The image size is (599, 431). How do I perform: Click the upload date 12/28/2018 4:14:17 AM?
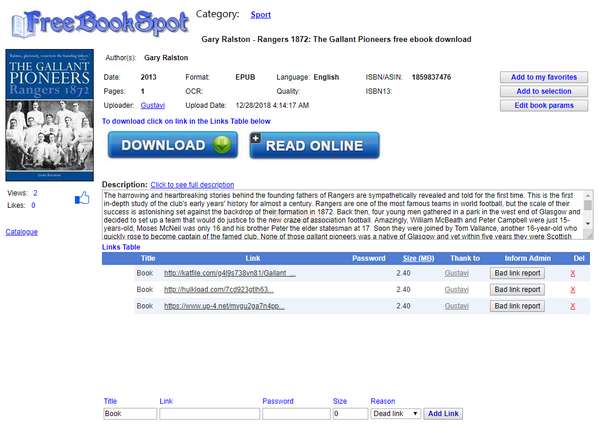pos(272,105)
